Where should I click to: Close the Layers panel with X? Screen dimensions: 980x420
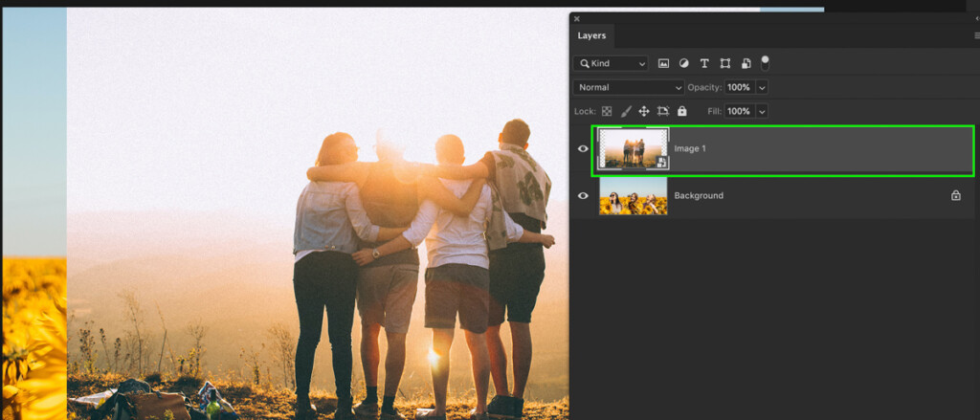pos(576,19)
